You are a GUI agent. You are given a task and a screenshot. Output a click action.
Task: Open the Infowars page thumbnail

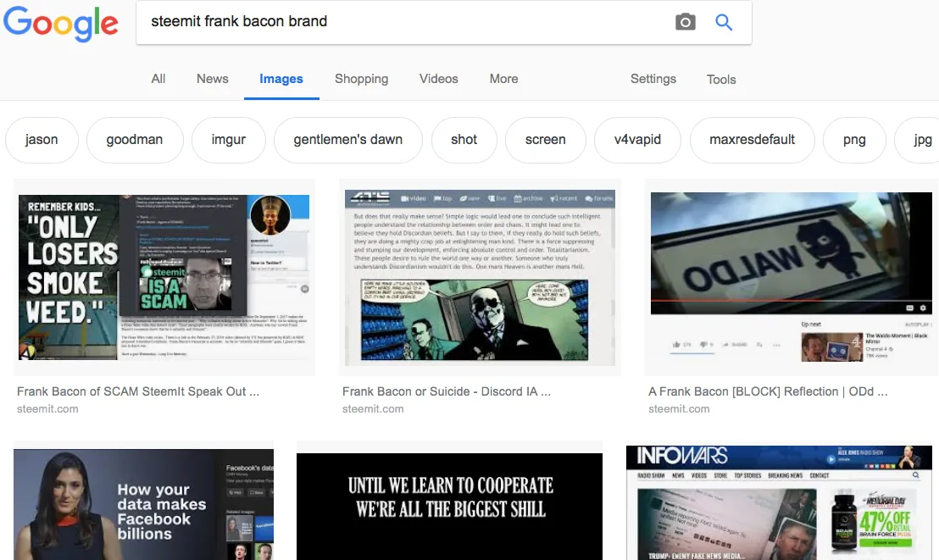click(x=779, y=503)
